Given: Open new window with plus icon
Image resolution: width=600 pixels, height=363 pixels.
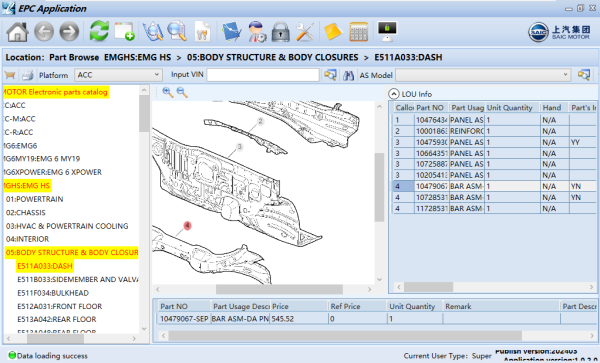Looking at the screenshot, I should click(124, 31).
